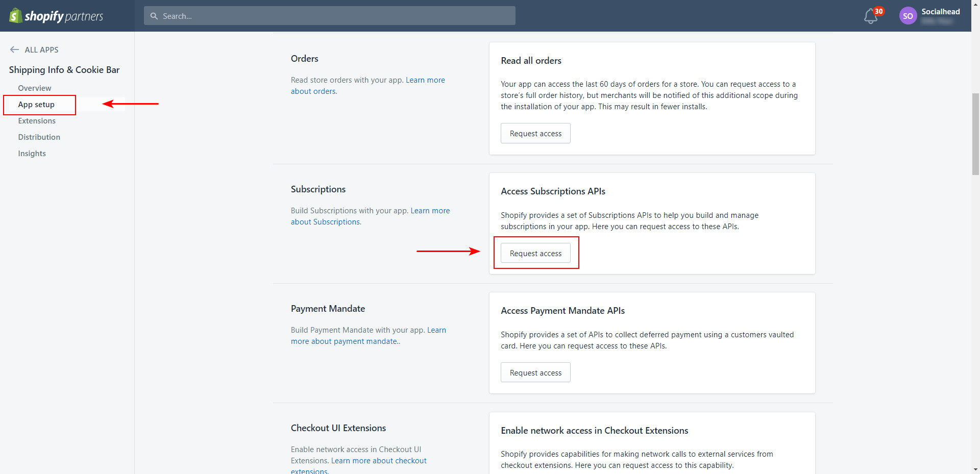Image resolution: width=980 pixels, height=474 pixels.
Task: Click the Shipping Info & Cookie Bar title
Action: click(x=64, y=70)
